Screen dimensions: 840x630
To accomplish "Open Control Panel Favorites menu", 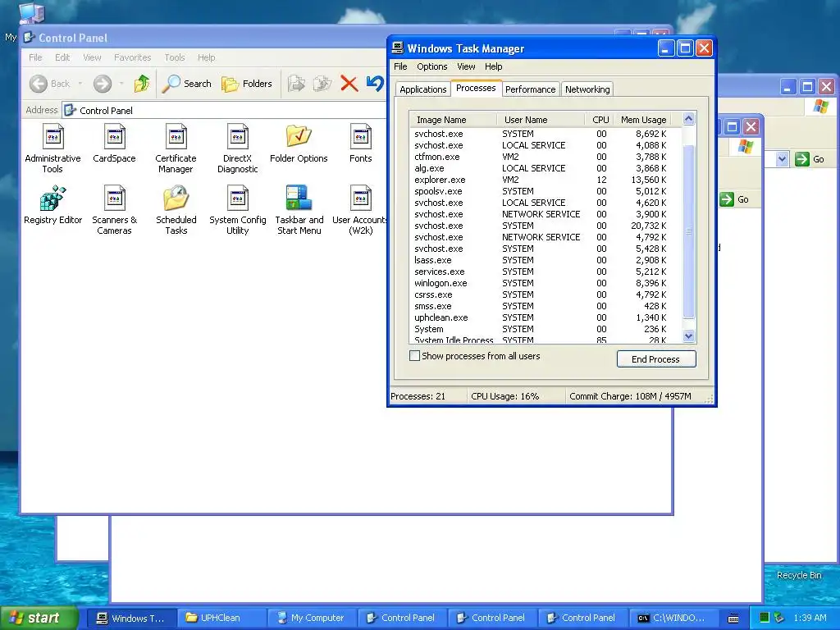I will 132,57.
